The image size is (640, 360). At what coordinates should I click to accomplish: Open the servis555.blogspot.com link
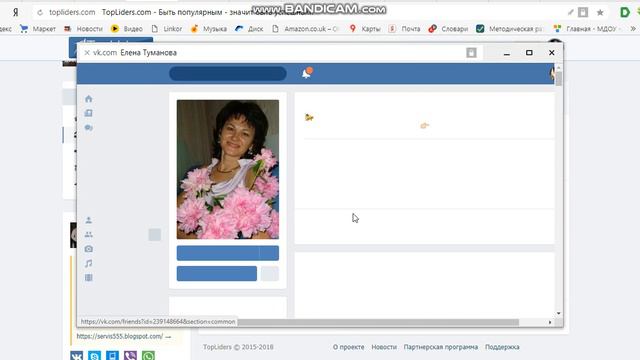click(120, 336)
